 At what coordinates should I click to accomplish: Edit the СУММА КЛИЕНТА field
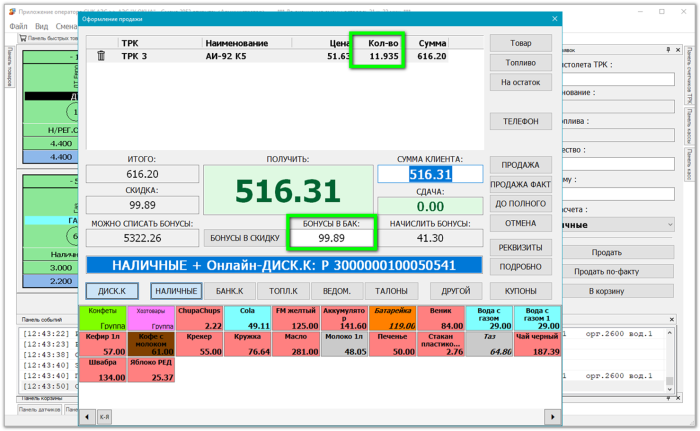point(430,174)
